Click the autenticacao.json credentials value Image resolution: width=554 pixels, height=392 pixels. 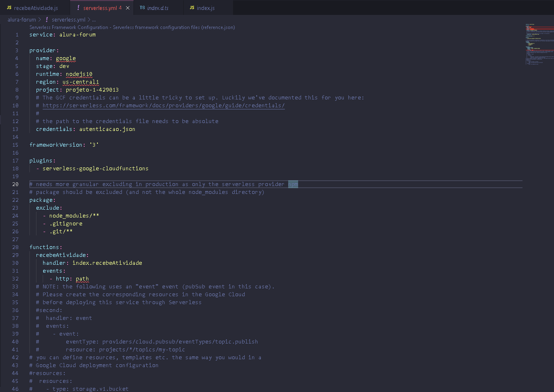[x=107, y=129]
